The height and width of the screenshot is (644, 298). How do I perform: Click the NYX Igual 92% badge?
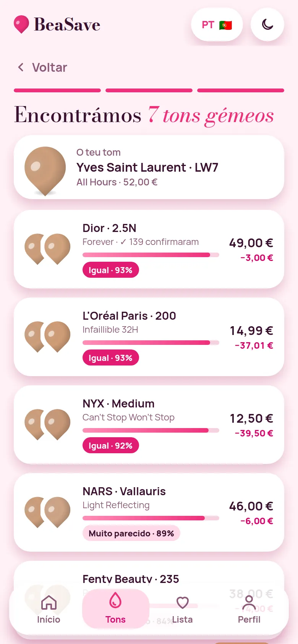pos(110,446)
